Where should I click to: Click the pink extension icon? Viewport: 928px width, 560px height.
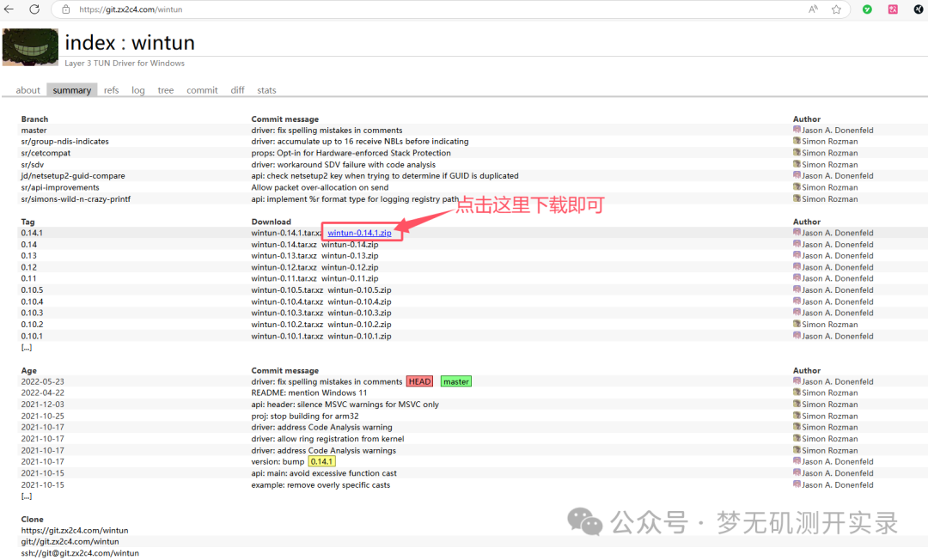pyautogui.click(x=893, y=9)
